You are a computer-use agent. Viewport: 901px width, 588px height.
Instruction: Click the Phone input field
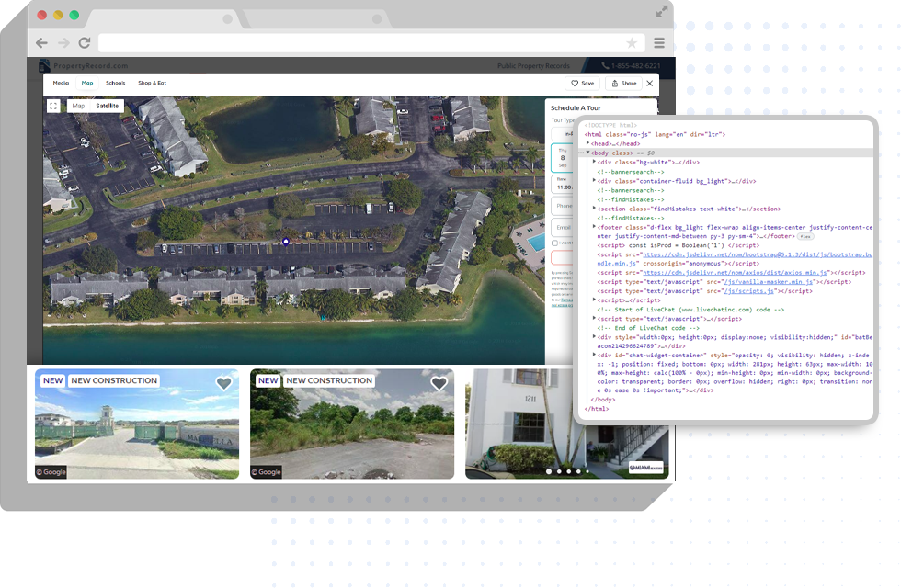562,206
